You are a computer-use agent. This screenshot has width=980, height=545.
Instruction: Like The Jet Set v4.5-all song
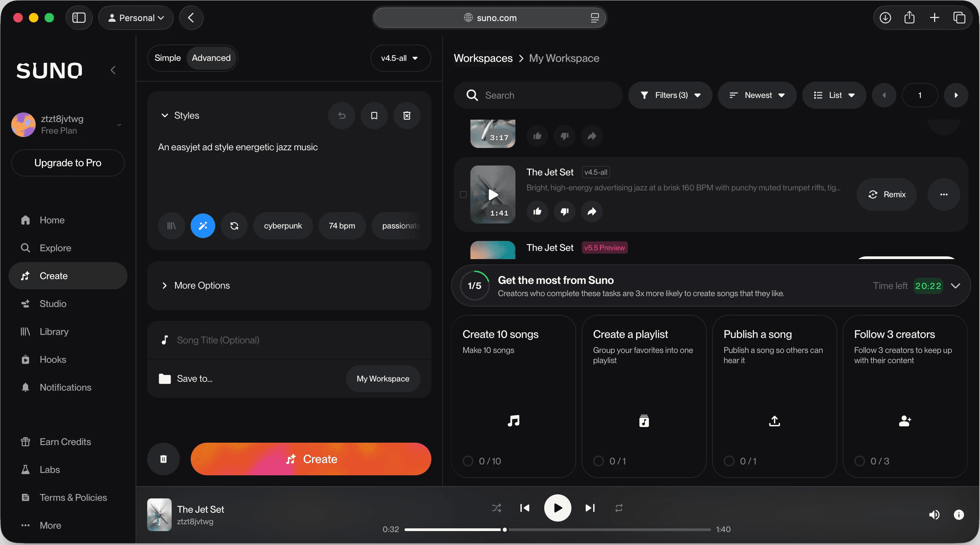pos(537,211)
